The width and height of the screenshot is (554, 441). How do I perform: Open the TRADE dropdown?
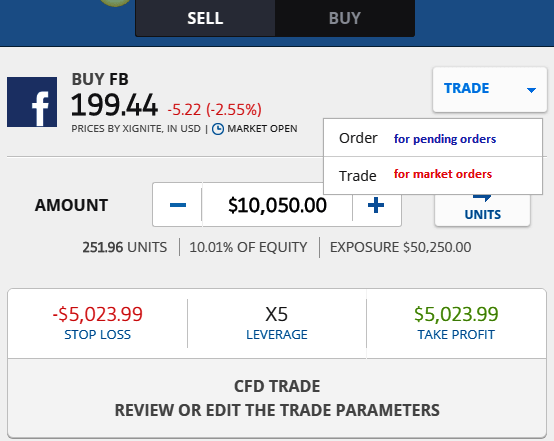(490, 89)
